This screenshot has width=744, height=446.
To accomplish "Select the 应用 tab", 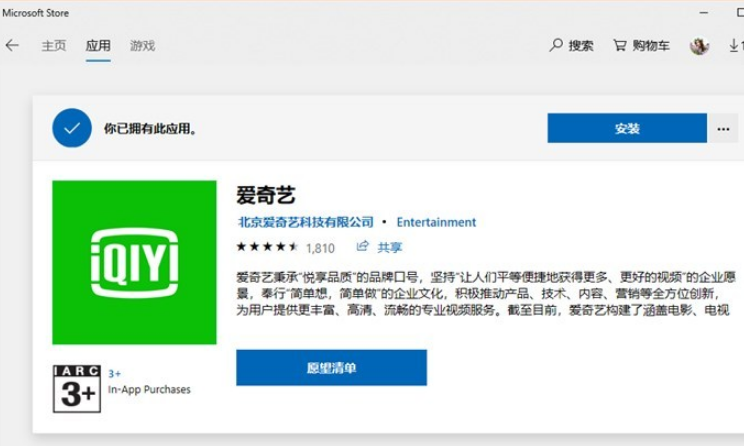I will tap(98, 46).
